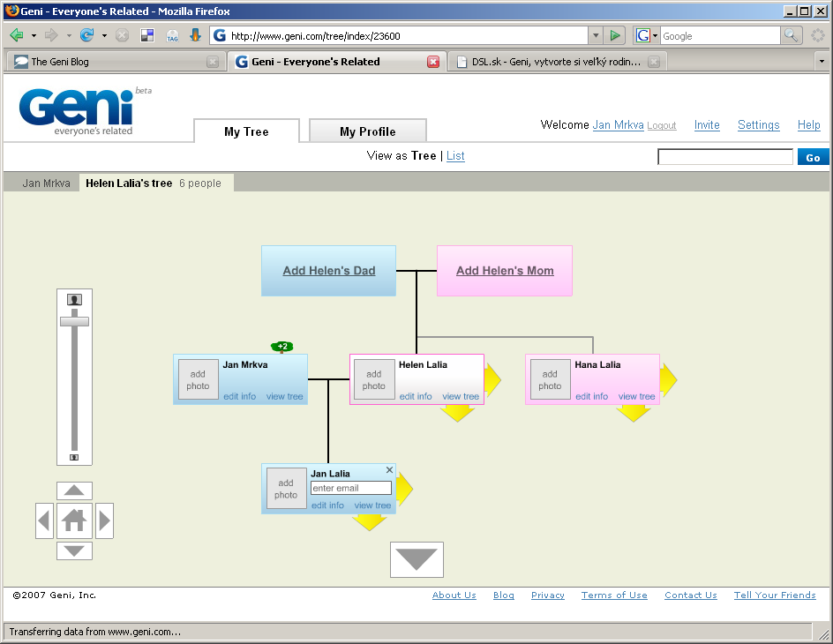Screen dimensions: 833x644
Task: Click the Jan Mrkva welcome name link
Action: (618, 124)
